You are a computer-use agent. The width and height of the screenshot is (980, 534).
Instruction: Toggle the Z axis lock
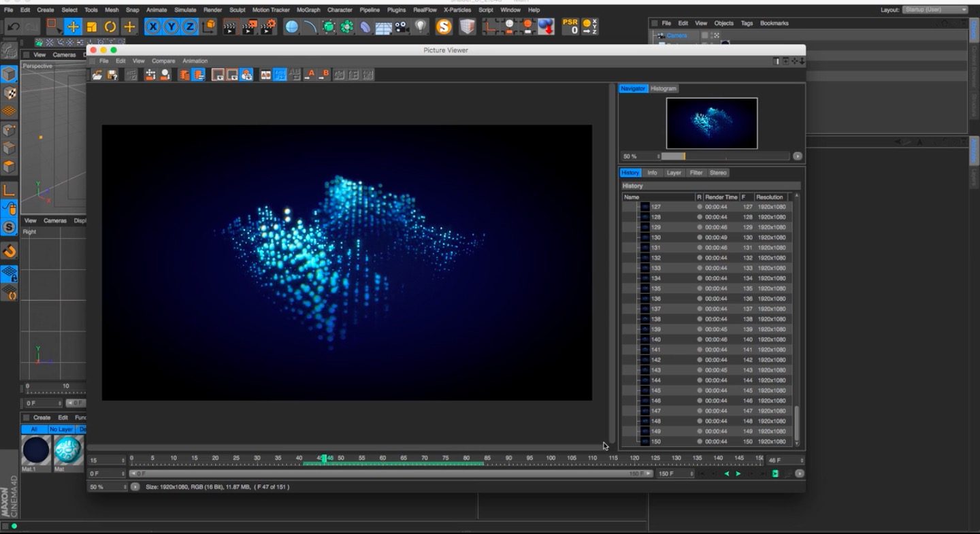click(x=189, y=27)
